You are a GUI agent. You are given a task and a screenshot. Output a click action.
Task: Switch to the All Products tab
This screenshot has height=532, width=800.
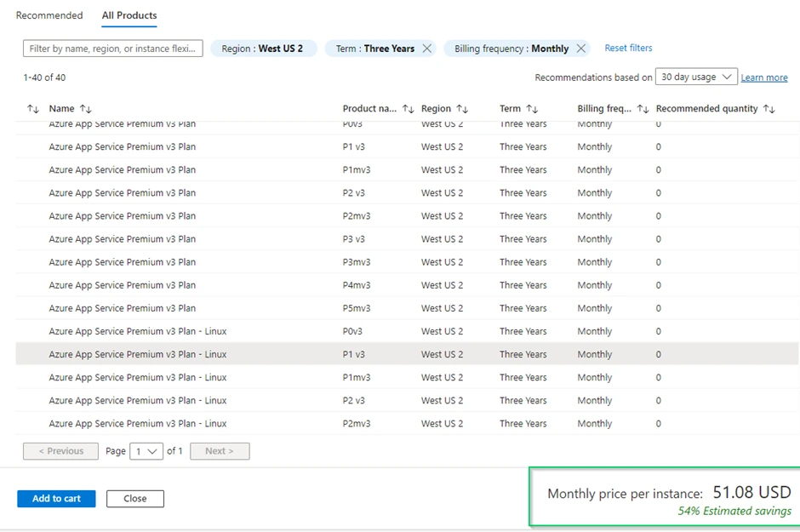coord(129,14)
